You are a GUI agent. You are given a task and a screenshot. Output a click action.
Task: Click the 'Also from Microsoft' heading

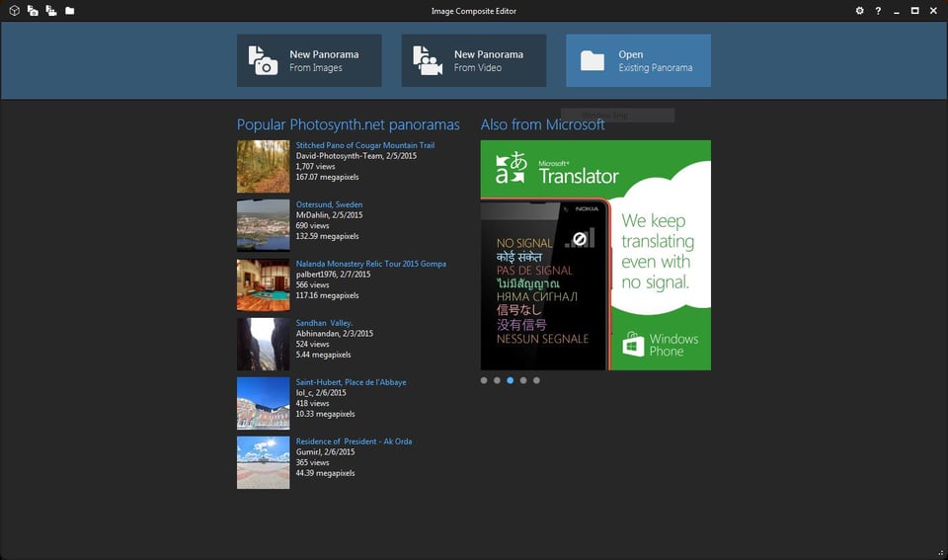(542, 124)
